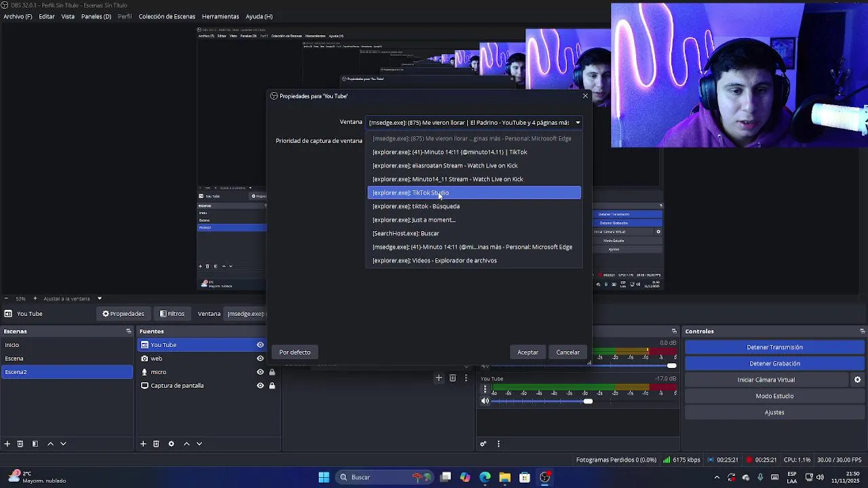The width and height of the screenshot is (868, 488).
Task: Open Colección de Escenas menu
Action: 167,16
